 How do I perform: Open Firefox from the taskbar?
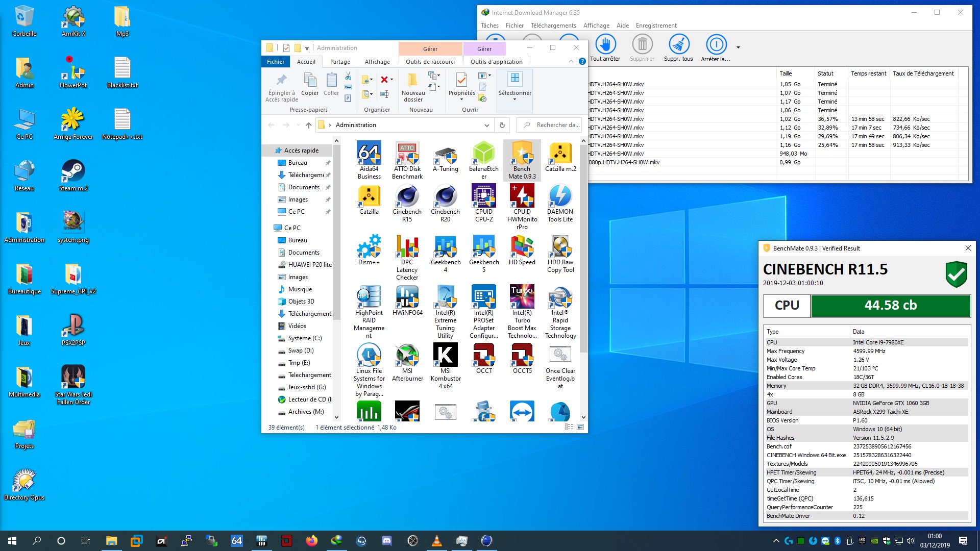[x=311, y=541]
